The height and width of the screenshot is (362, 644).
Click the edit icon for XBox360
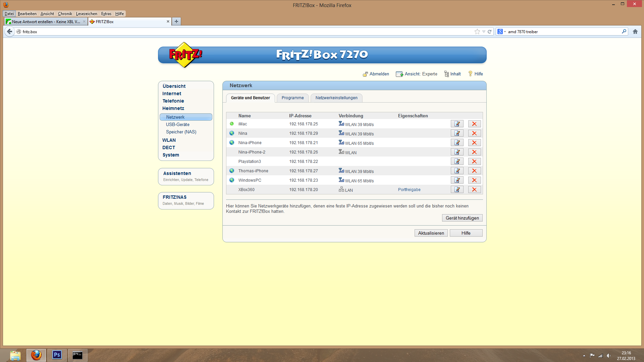click(457, 190)
